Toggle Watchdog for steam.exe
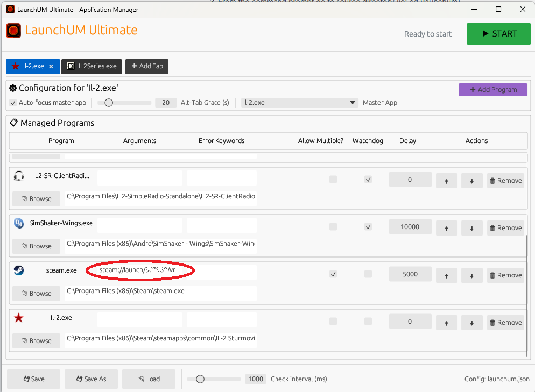The image size is (535, 392). (368, 274)
